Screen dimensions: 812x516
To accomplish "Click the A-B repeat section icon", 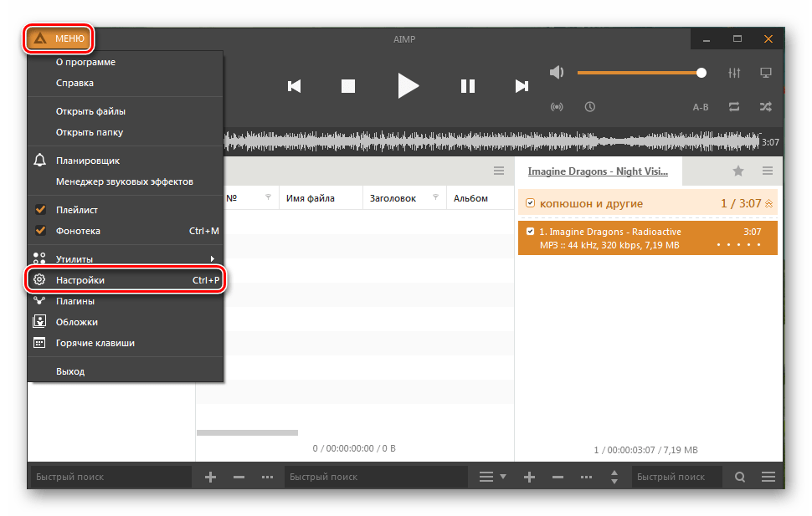I will [701, 107].
